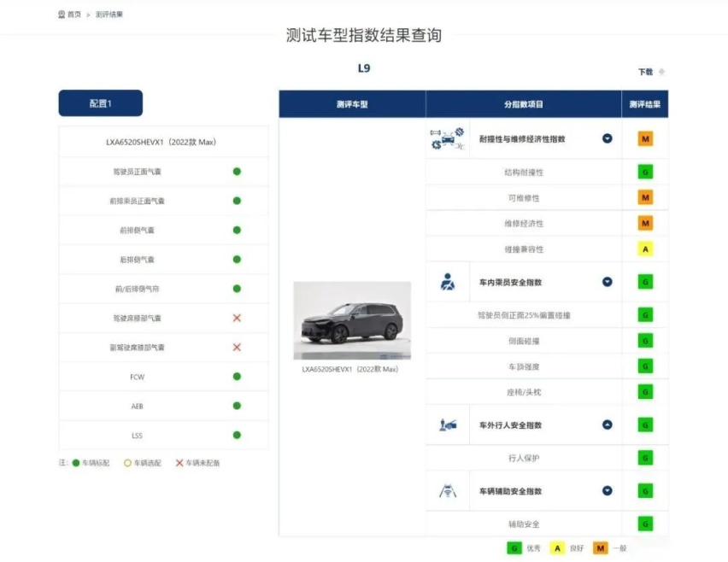The width and height of the screenshot is (728, 562).
Task: Click the G rating badge for 结构耐撞性
Action: point(645,173)
